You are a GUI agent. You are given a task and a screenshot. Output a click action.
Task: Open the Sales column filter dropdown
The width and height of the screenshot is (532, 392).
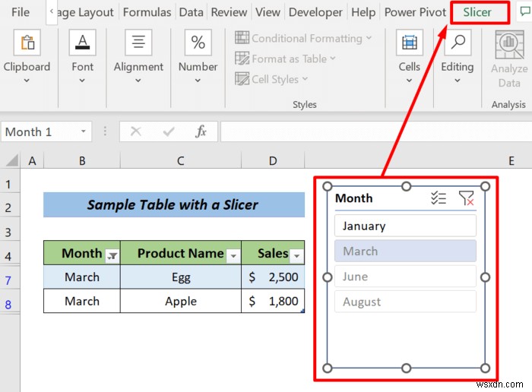tap(296, 256)
